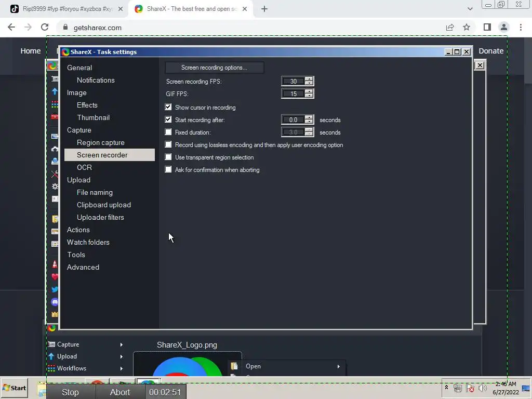
Task: Decrease Start recording after seconds
Action: 309,122
